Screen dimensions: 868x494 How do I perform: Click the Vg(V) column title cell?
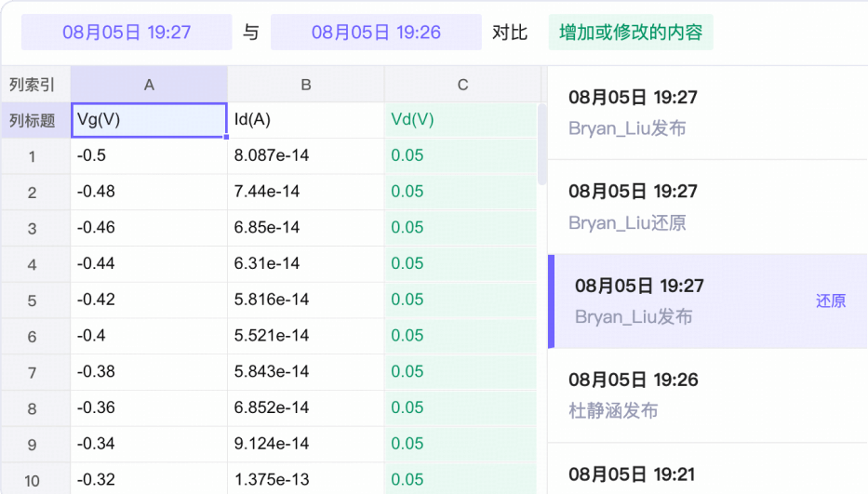149,120
